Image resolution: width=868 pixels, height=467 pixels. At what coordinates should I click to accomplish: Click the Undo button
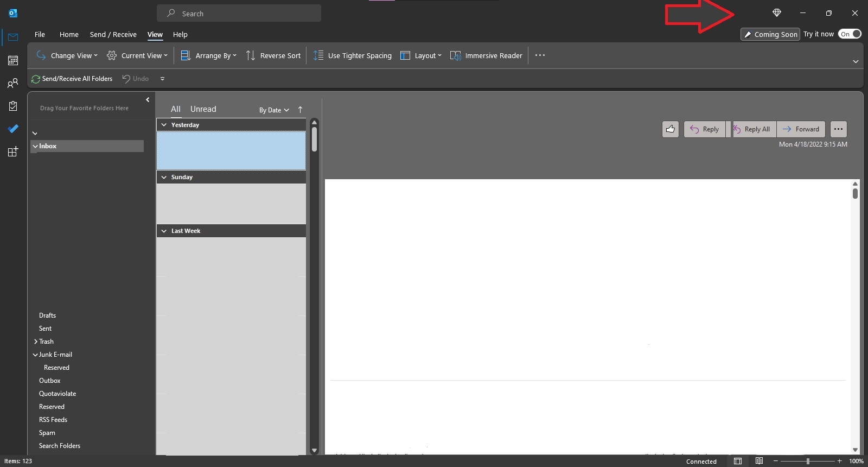[x=136, y=79]
